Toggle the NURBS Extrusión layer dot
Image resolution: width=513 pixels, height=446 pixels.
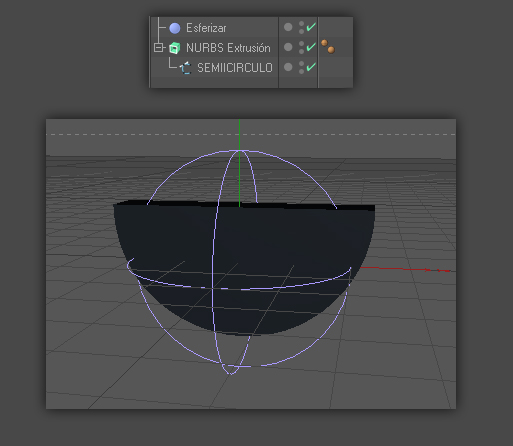tap(288, 47)
